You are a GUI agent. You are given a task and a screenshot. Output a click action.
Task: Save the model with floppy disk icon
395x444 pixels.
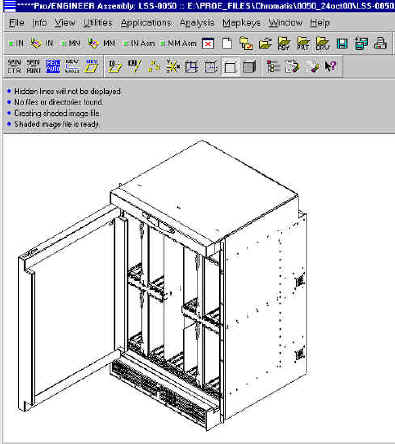(x=342, y=44)
